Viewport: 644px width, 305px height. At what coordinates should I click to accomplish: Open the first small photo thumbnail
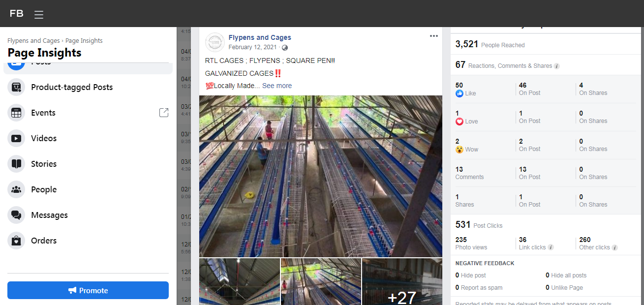[240, 281]
